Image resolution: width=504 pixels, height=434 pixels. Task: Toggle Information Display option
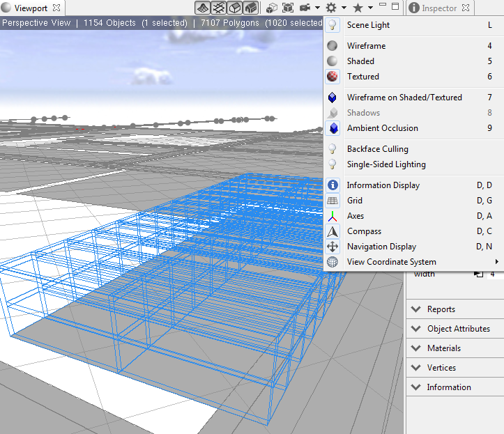tap(413, 185)
